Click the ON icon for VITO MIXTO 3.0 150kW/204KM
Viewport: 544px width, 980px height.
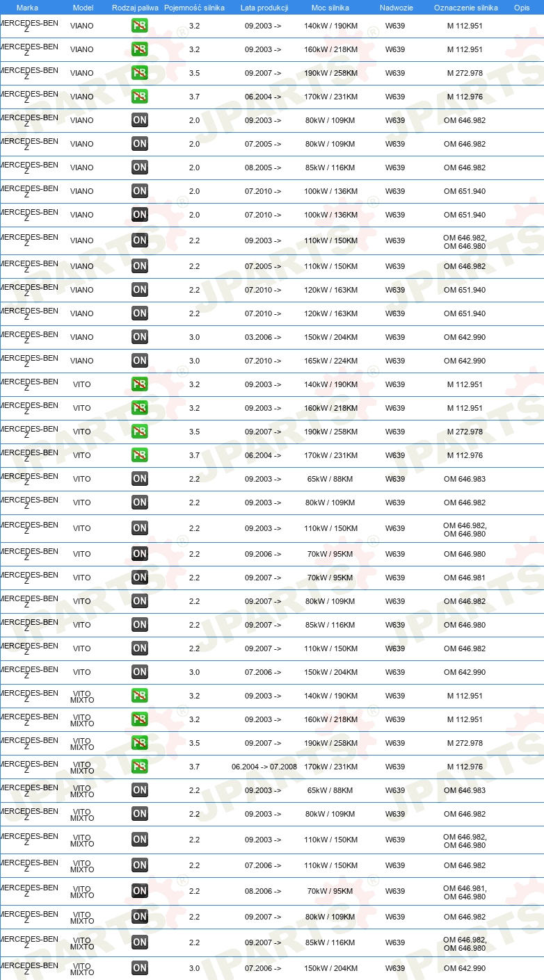point(139,968)
